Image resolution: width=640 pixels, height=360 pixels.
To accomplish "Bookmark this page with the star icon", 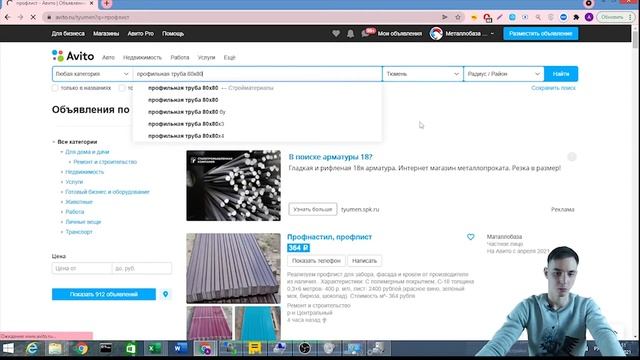I will [458, 17].
